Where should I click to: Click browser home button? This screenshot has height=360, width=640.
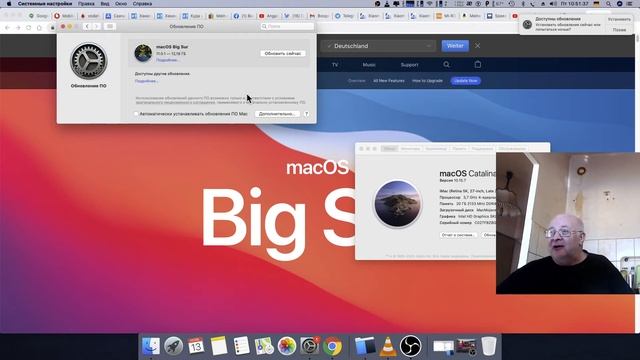39,28
